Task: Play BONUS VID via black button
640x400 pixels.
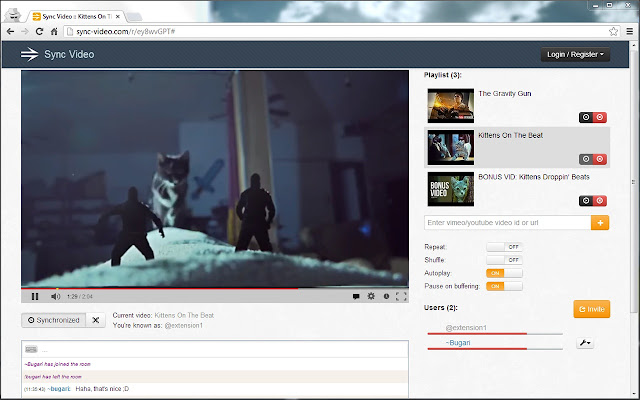Action: (586, 200)
